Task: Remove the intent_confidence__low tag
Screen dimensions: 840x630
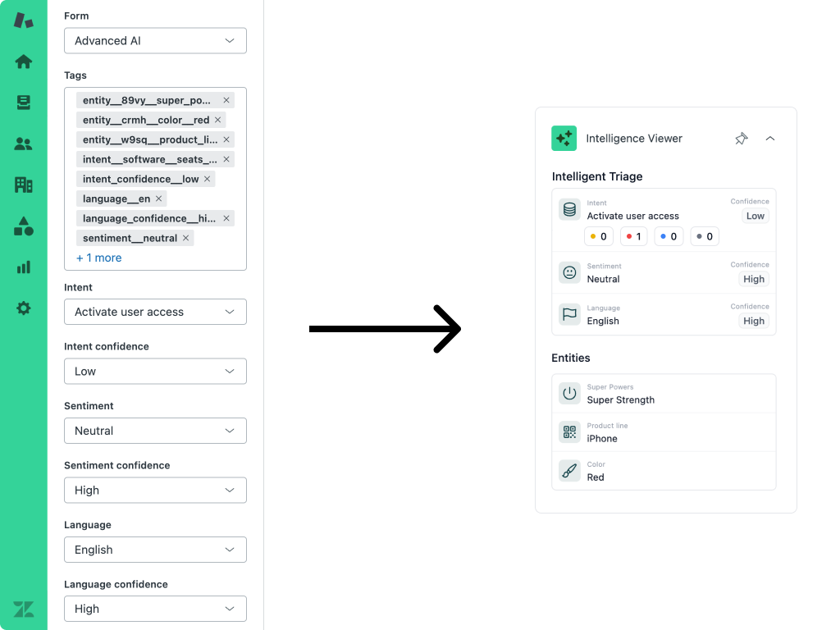Action: coord(208,179)
